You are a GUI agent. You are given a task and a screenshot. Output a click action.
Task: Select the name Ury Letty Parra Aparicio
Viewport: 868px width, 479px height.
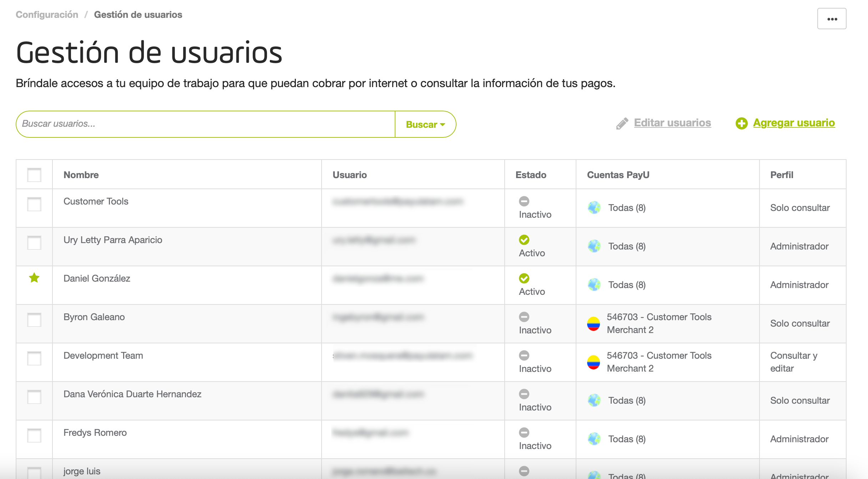pos(113,240)
